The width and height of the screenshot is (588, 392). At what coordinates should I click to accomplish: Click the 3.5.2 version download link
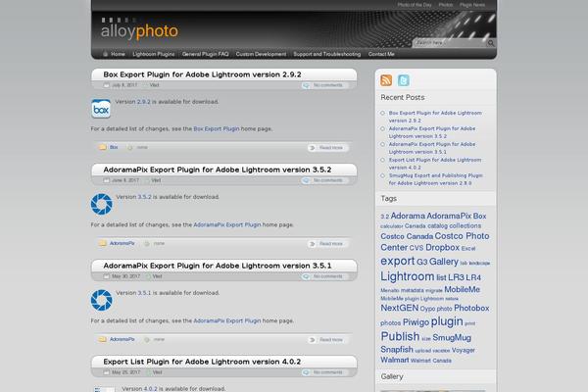[144, 197]
